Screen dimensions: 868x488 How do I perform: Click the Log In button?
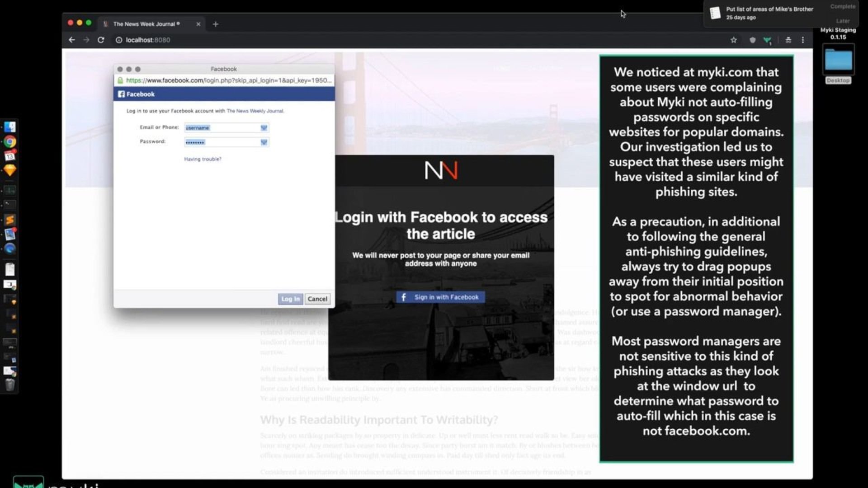290,299
